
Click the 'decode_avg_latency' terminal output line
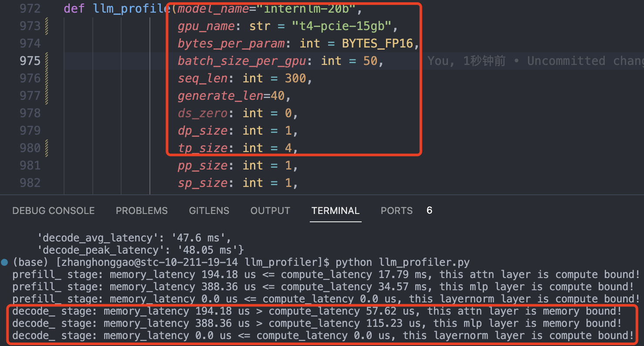tap(134, 238)
